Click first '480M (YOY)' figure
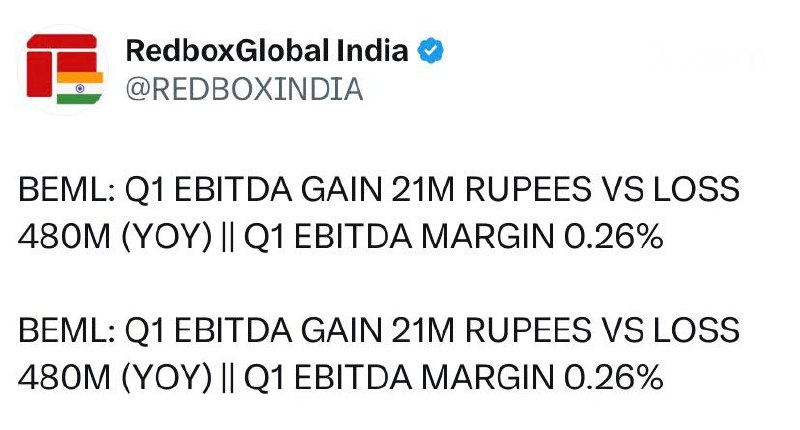800x430 pixels. point(115,237)
